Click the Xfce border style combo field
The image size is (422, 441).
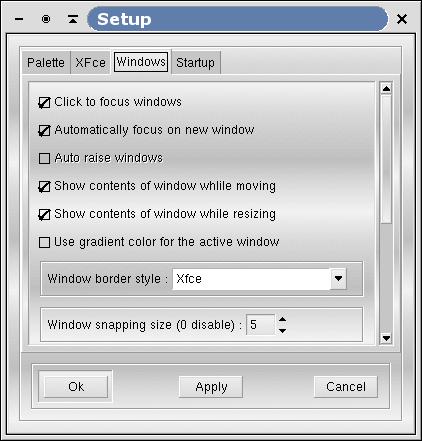point(251,279)
